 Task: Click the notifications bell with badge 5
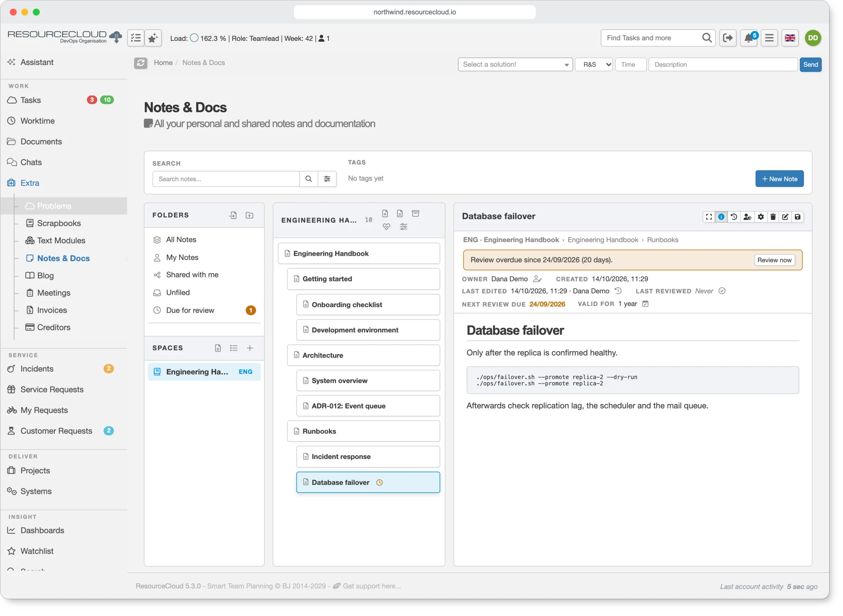click(749, 38)
